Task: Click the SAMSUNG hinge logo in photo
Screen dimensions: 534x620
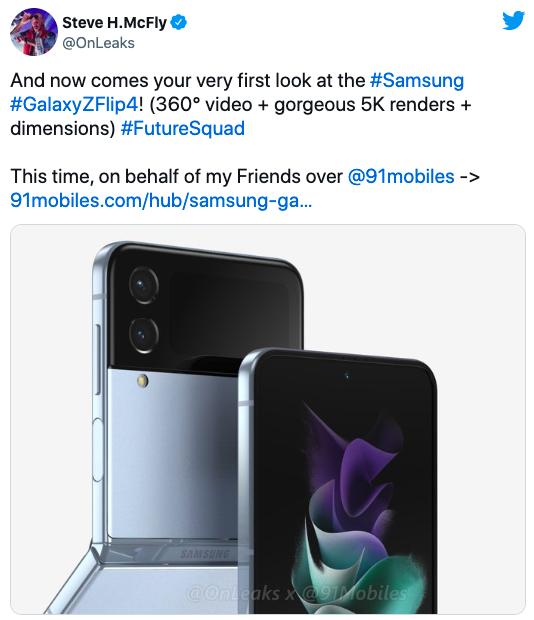Action: click(x=205, y=554)
